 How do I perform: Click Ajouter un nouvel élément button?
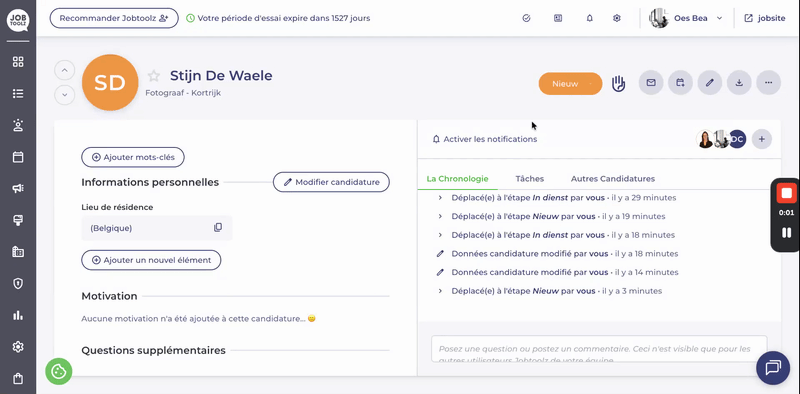pyautogui.click(x=151, y=260)
